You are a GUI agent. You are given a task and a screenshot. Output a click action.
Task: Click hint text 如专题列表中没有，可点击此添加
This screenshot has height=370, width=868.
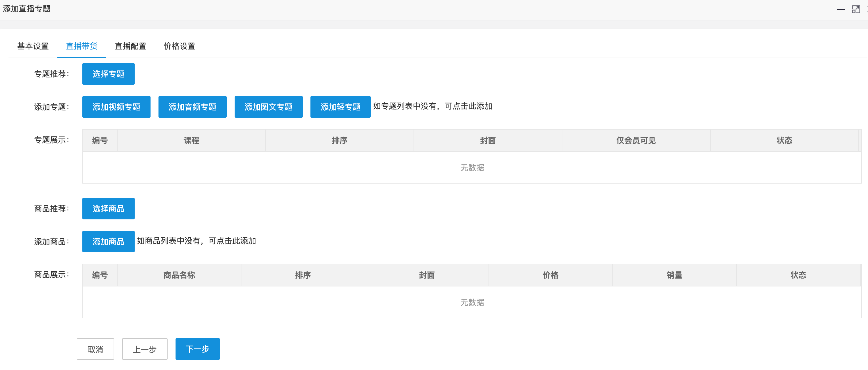[433, 106]
